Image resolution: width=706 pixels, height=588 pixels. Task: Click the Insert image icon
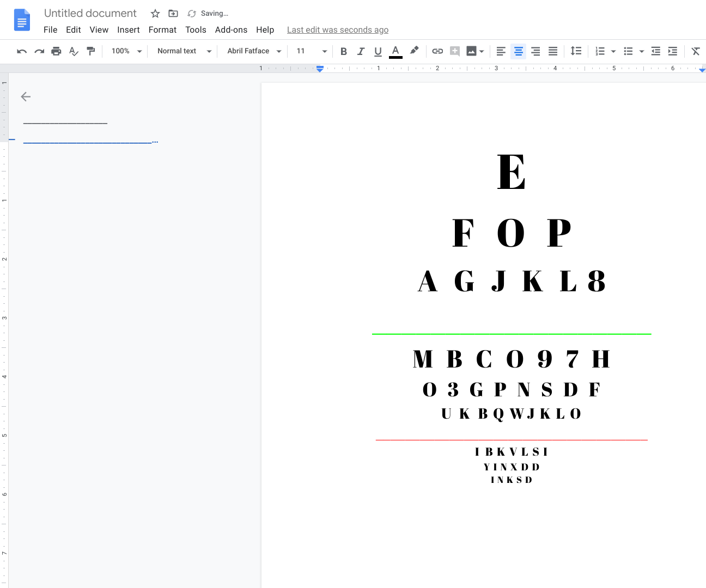coord(472,51)
